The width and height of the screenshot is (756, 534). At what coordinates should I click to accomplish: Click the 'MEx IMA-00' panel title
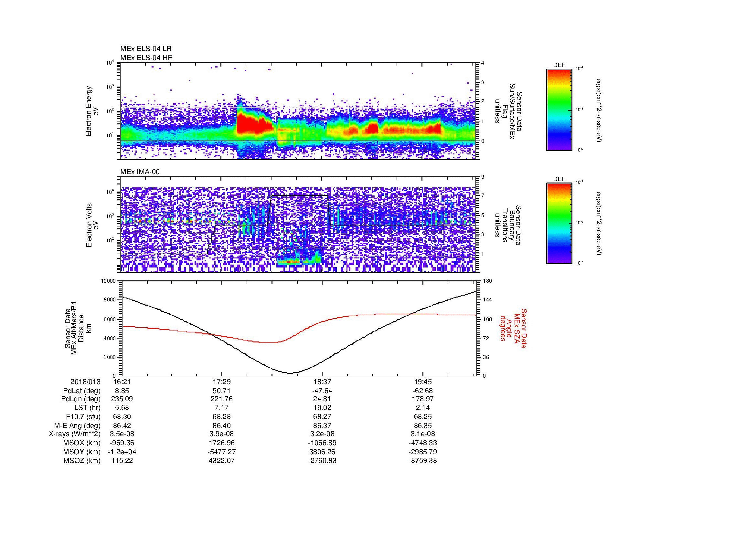click(x=140, y=172)
